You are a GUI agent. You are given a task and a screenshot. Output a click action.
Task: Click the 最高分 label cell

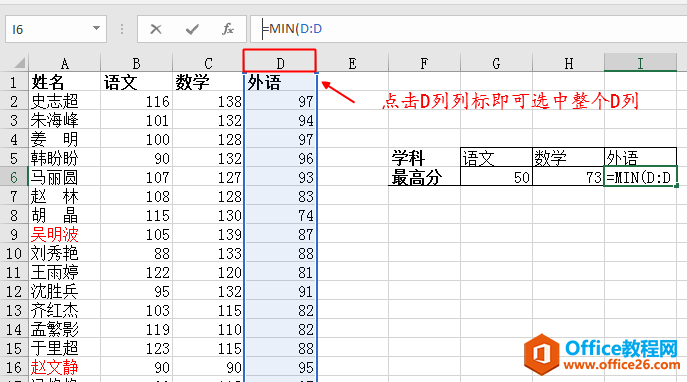tap(424, 177)
